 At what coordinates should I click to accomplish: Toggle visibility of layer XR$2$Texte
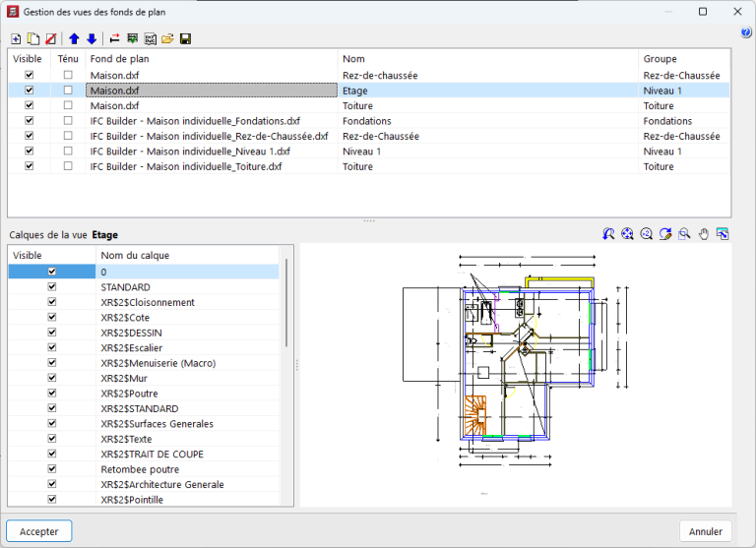(x=52, y=439)
